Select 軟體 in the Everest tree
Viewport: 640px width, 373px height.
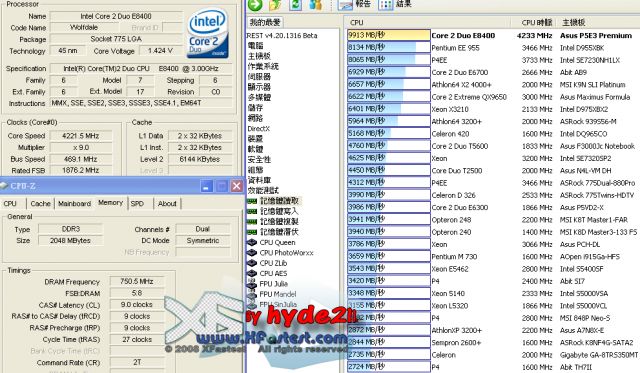tap(256, 149)
